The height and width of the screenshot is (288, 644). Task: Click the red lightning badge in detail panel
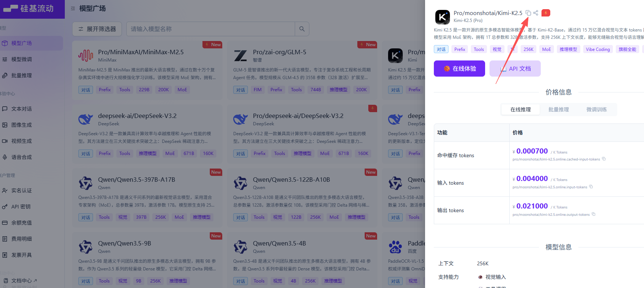tap(546, 13)
